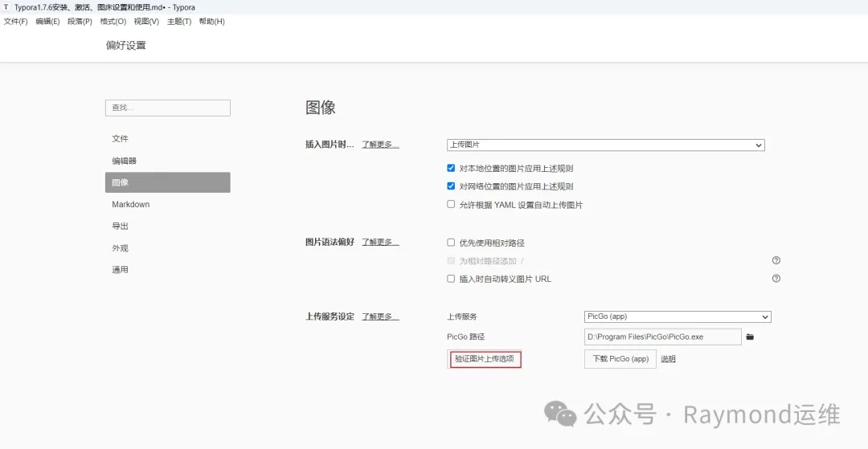Open the 主题(T) menu
This screenshot has height=449, width=868.
pyautogui.click(x=178, y=22)
